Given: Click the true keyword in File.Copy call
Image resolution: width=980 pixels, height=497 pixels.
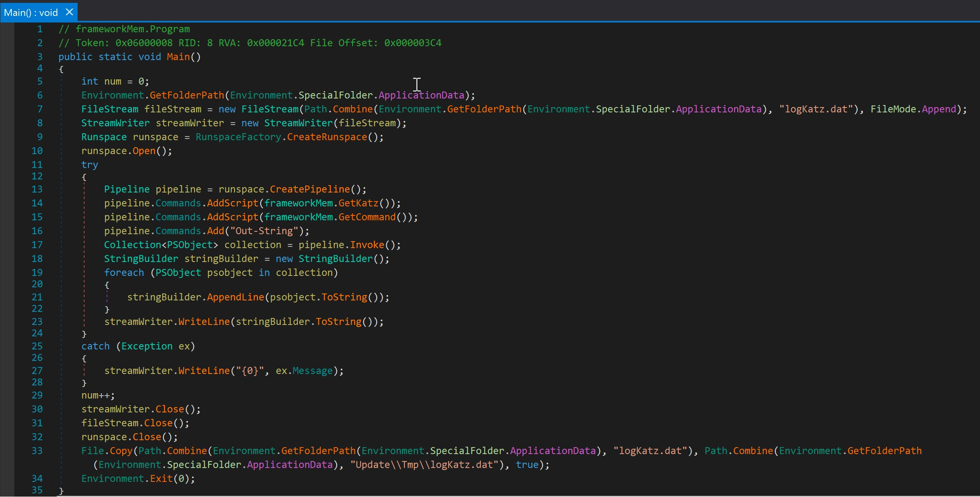Looking at the screenshot, I should point(527,465).
